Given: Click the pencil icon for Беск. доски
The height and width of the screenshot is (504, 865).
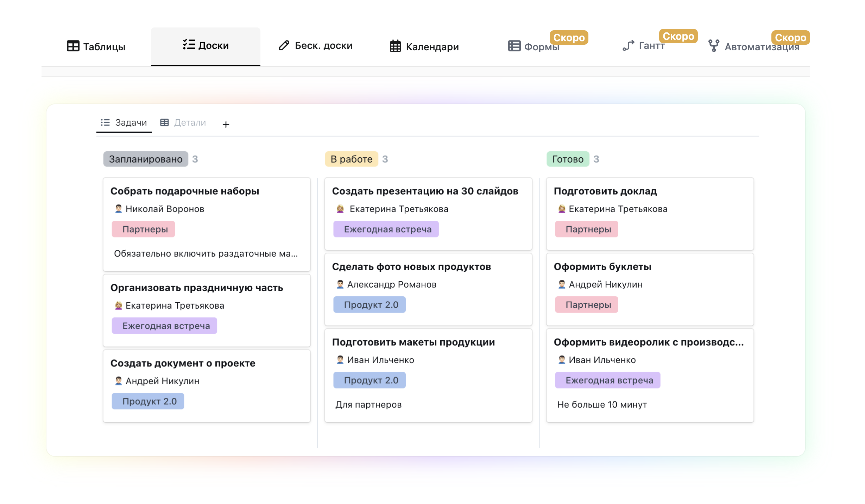Looking at the screenshot, I should 284,45.
